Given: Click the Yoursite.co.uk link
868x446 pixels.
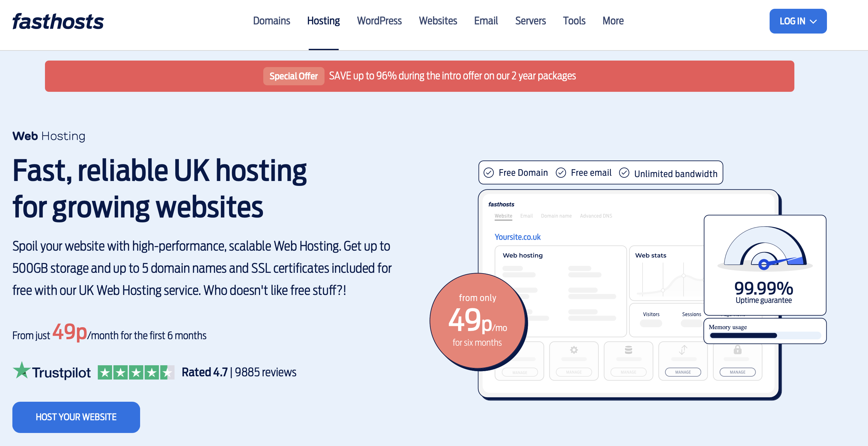Looking at the screenshot, I should [x=517, y=237].
